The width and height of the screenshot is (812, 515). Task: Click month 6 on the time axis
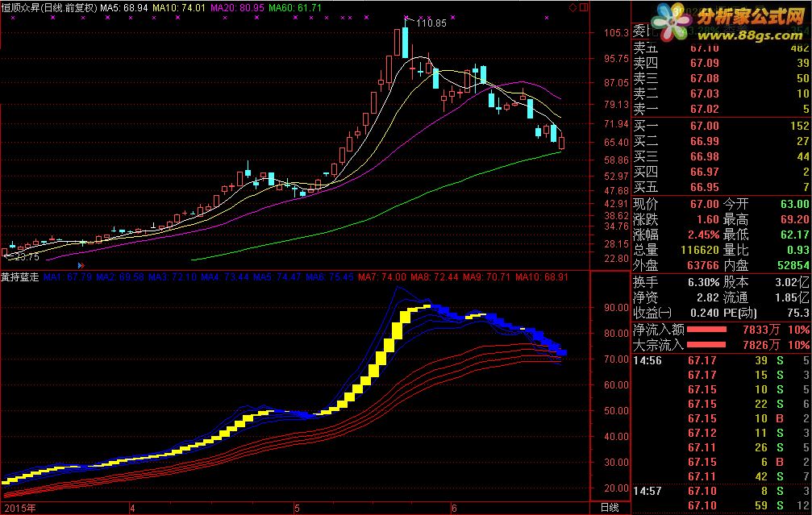454,508
